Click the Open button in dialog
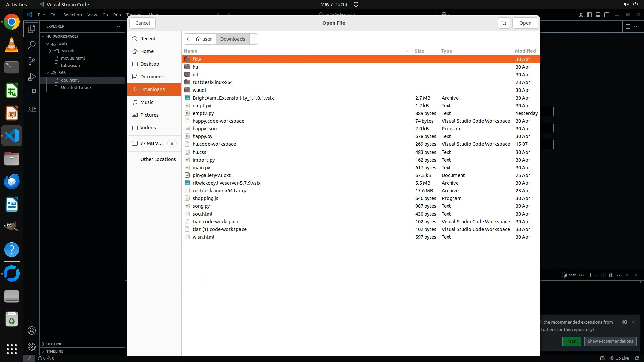 525,23
